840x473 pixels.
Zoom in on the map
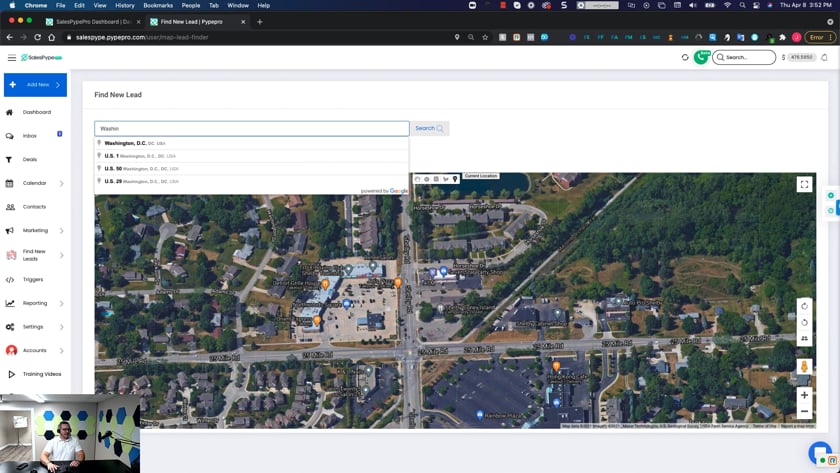pos(804,395)
